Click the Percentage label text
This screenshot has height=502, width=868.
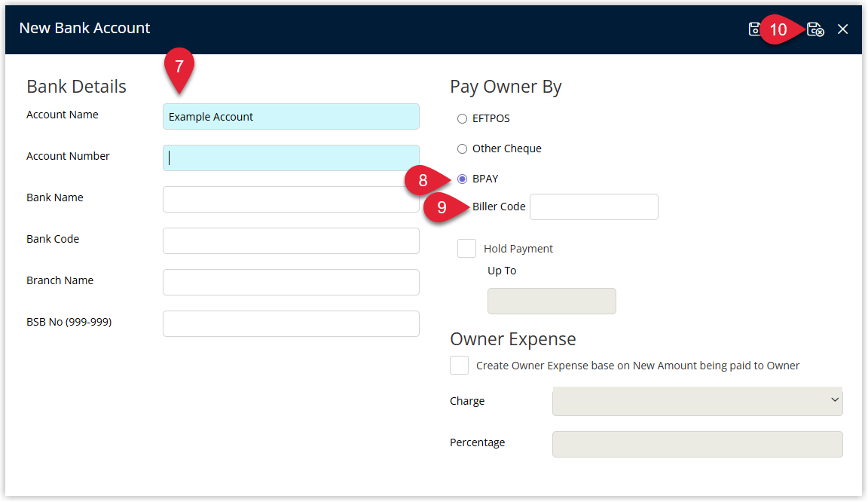(x=477, y=442)
